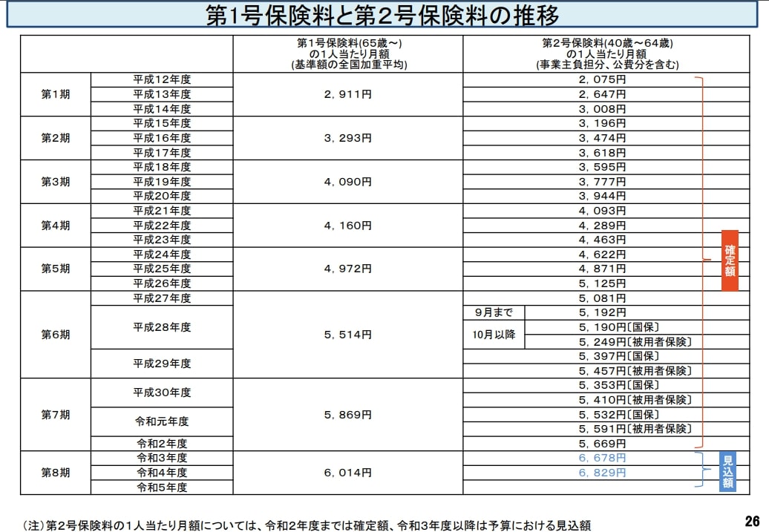
Task: Click the 平成19年度 cell
Action: (x=162, y=182)
